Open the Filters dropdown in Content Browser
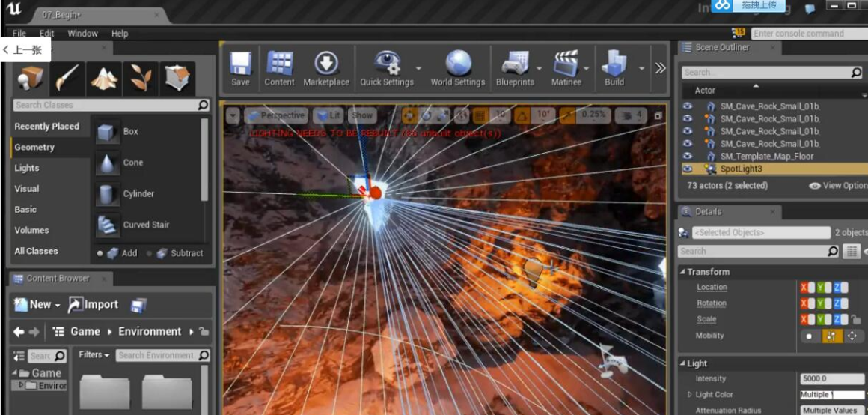This screenshot has height=415, width=868. click(x=94, y=355)
